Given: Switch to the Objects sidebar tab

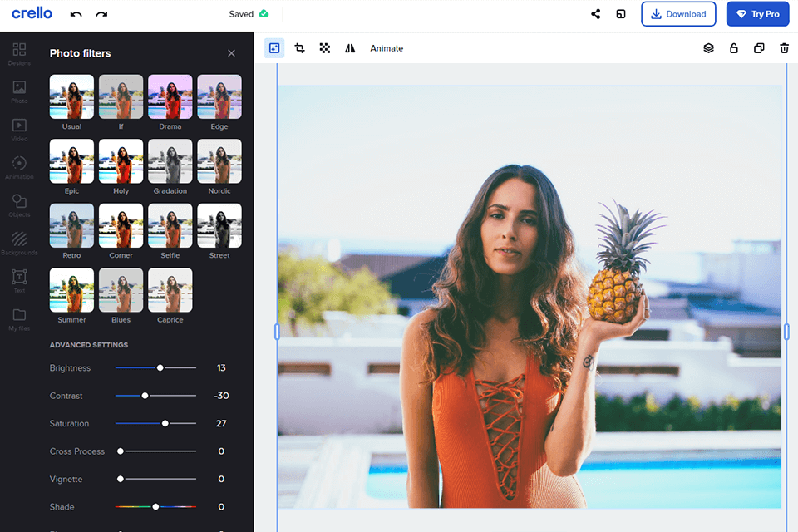Looking at the screenshot, I should [x=19, y=205].
